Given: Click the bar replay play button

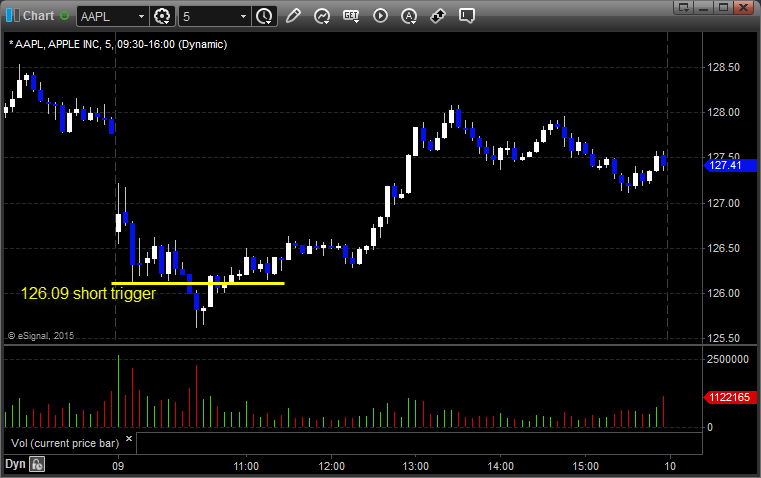Looking at the screenshot, I should [x=380, y=16].
